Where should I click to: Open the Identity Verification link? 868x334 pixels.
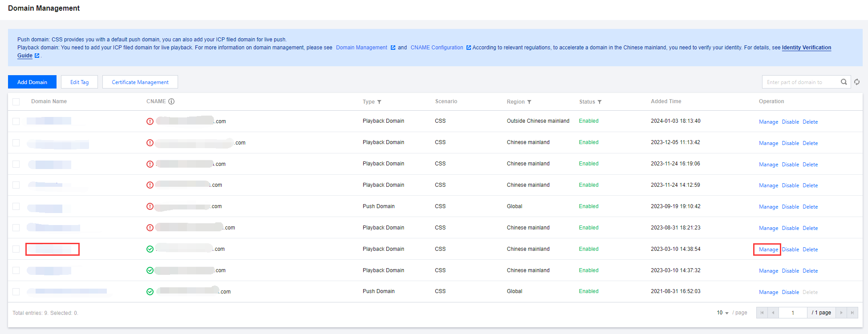[x=807, y=48]
